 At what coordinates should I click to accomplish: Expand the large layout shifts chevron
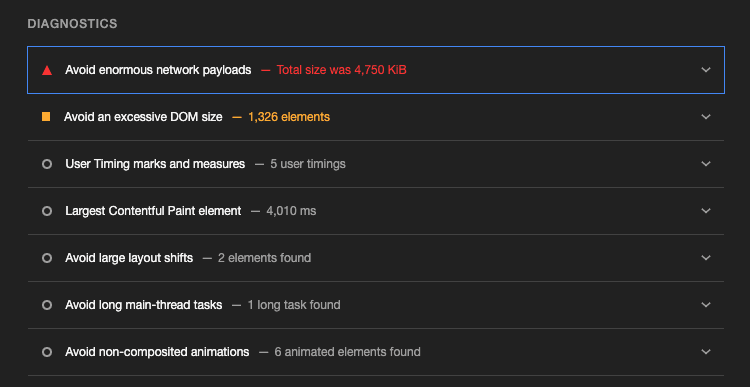[706, 257]
